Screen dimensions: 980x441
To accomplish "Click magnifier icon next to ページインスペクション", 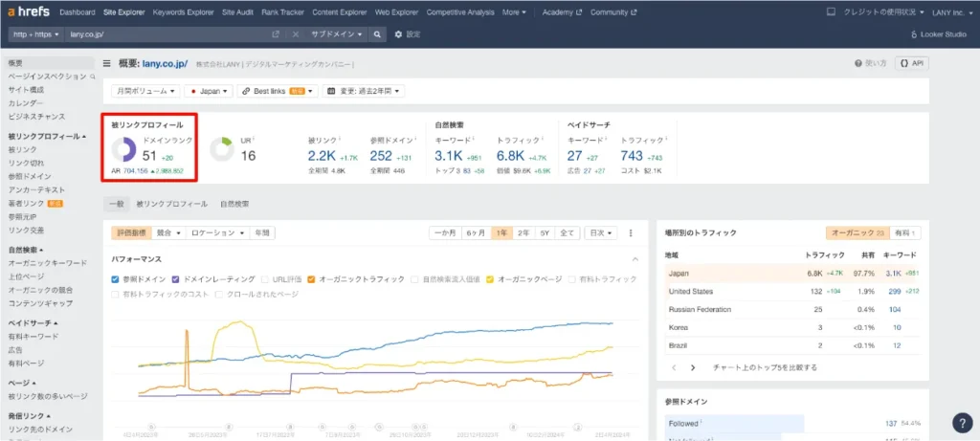I will pos(93,77).
